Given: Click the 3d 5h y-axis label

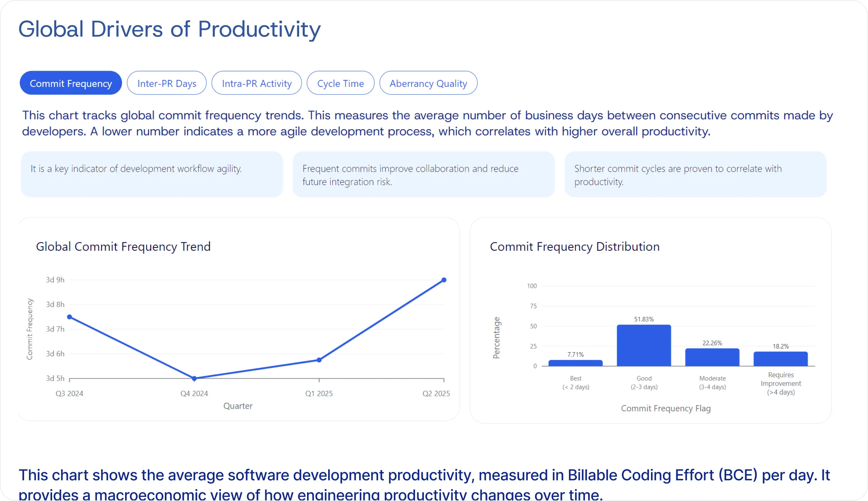Looking at the screenshot, I should 55,378.
